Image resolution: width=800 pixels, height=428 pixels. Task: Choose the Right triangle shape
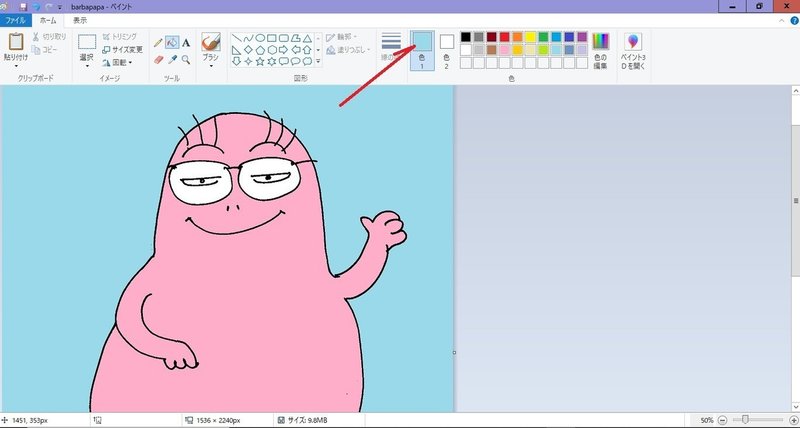coord(237,50)
